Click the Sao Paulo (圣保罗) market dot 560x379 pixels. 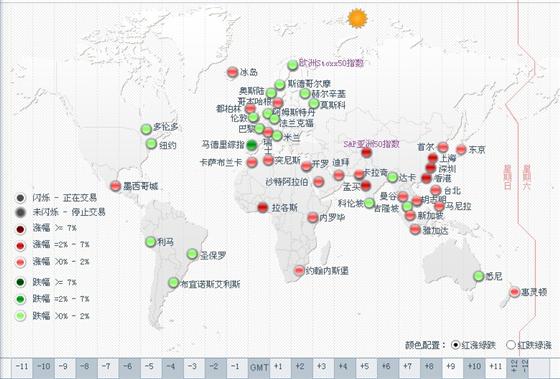tap(192, 254)
